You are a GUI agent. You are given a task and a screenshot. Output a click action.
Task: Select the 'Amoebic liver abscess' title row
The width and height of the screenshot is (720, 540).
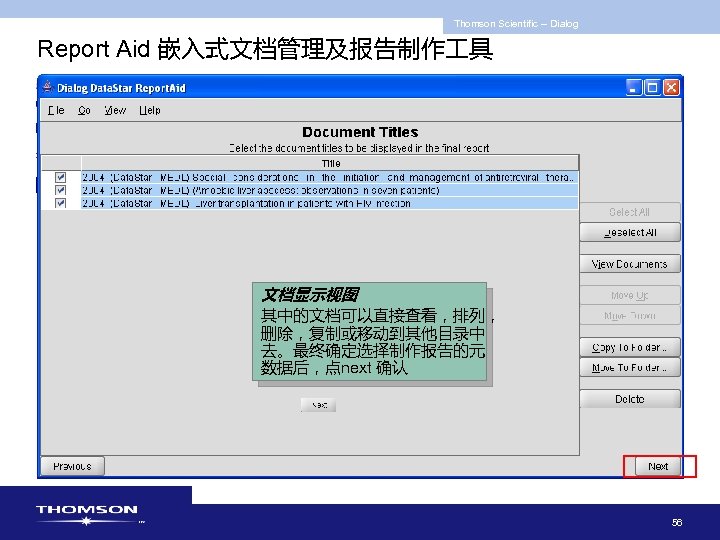point(329,190)
